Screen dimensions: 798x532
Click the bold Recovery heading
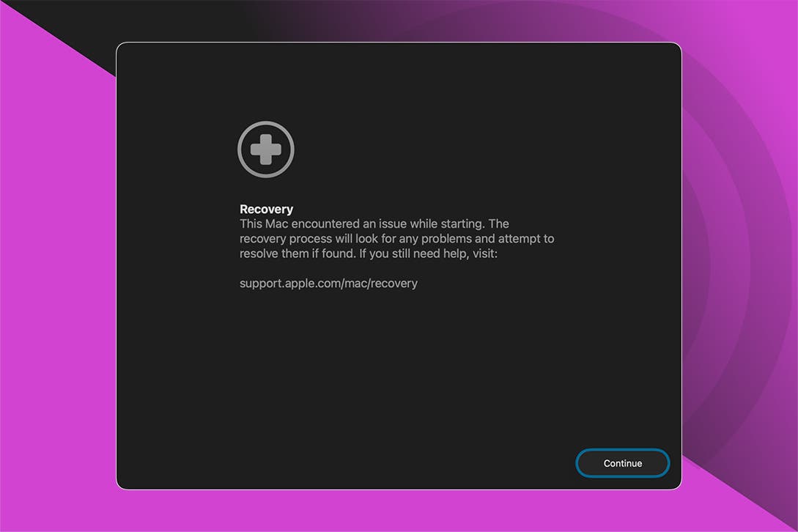[x=266, y=210]
